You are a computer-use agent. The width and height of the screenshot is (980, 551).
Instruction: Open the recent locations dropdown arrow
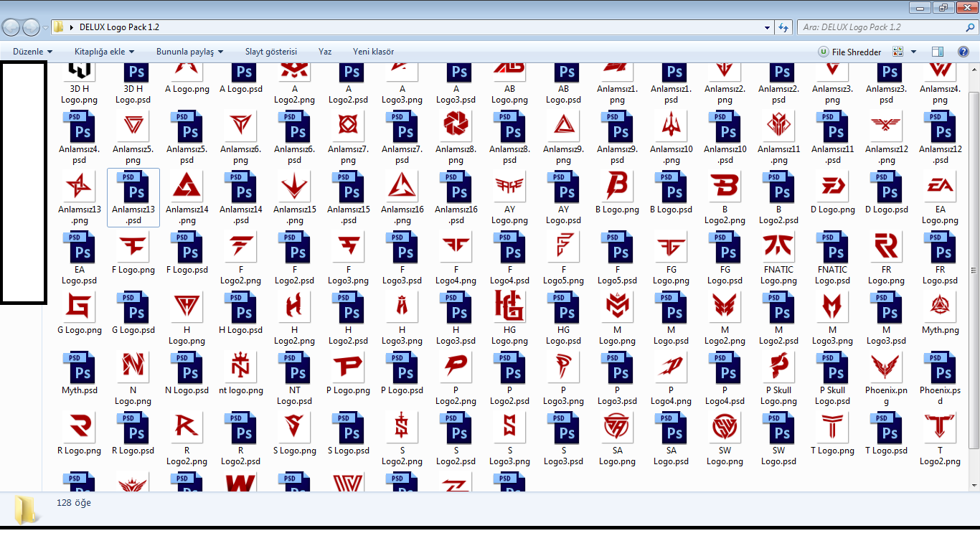coord(45,27)
